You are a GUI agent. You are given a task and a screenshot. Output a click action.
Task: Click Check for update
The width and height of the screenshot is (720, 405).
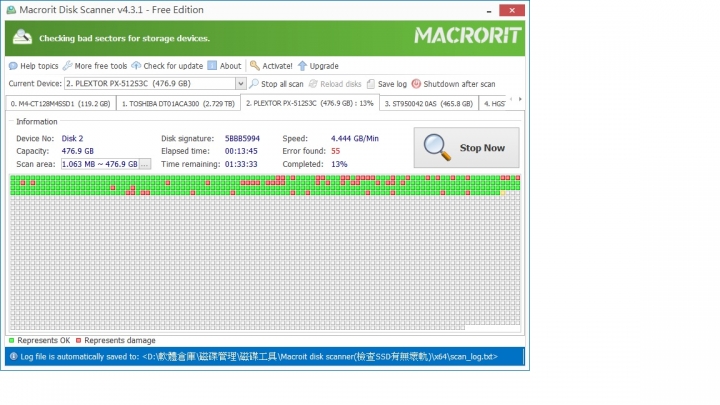[167, 66]
